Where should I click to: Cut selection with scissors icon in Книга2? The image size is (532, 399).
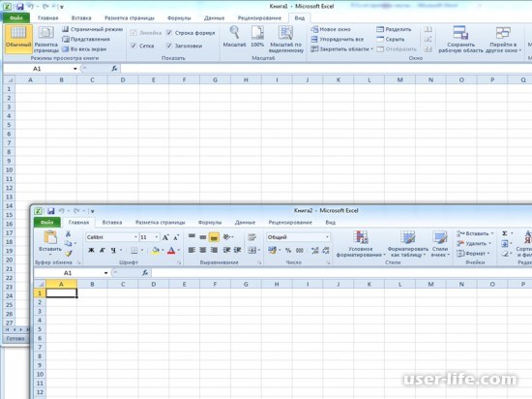pos(69,234)
